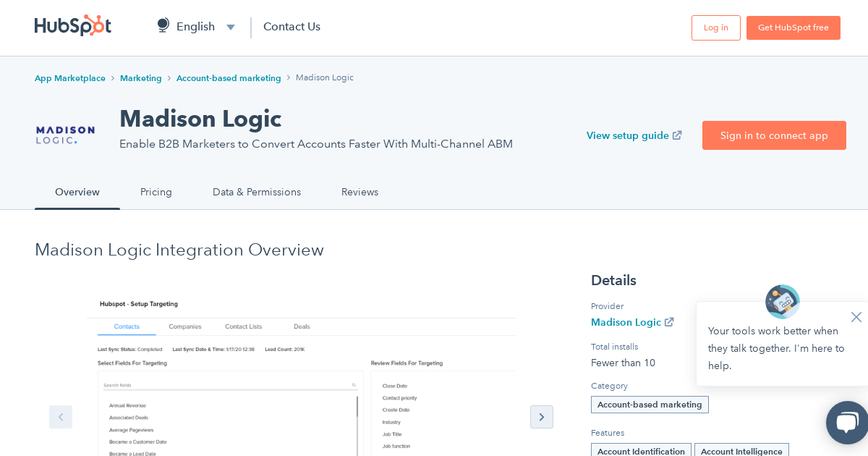Click the chatbot avatar icon
Viewport: 868px width, 456px height.
pyautogui.click(x=782, y=302)
